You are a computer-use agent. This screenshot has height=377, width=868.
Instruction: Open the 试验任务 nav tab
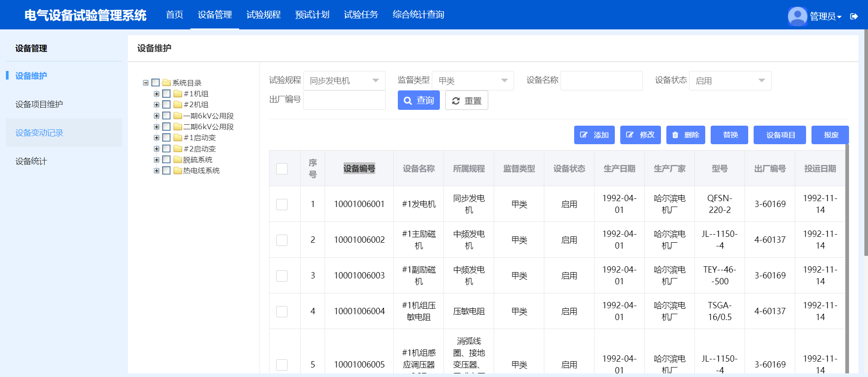tap(361, 14)
